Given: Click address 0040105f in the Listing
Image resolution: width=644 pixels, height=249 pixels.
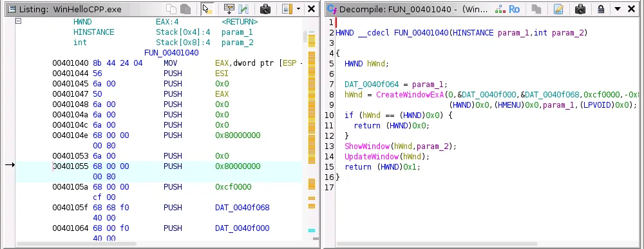Looking at the screenshot, I should click(70, 208).
